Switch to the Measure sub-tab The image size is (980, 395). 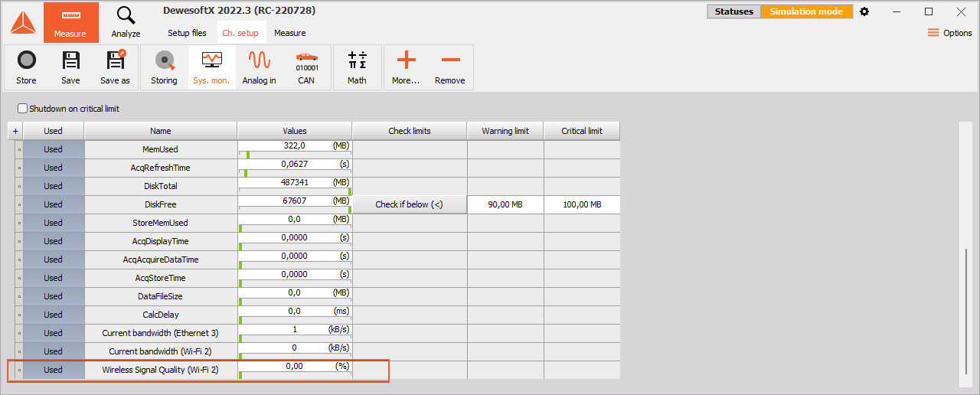tap(290, 33)
